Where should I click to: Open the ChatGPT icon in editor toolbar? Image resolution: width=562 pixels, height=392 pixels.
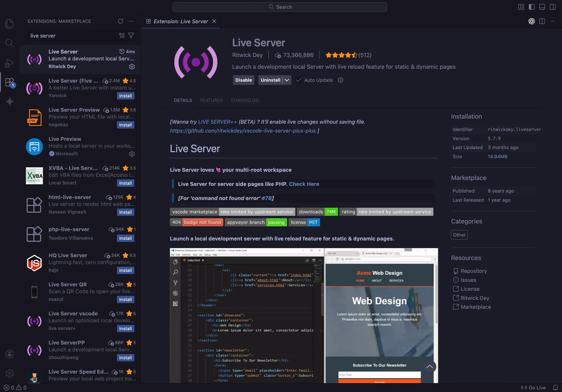pyautogui.click(x=531, y=21)
